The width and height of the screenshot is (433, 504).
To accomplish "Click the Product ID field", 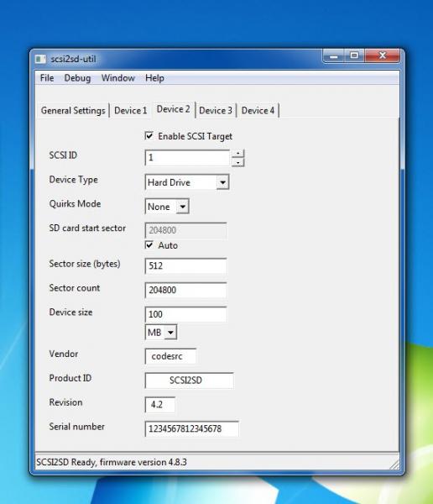I will point(189,381).
